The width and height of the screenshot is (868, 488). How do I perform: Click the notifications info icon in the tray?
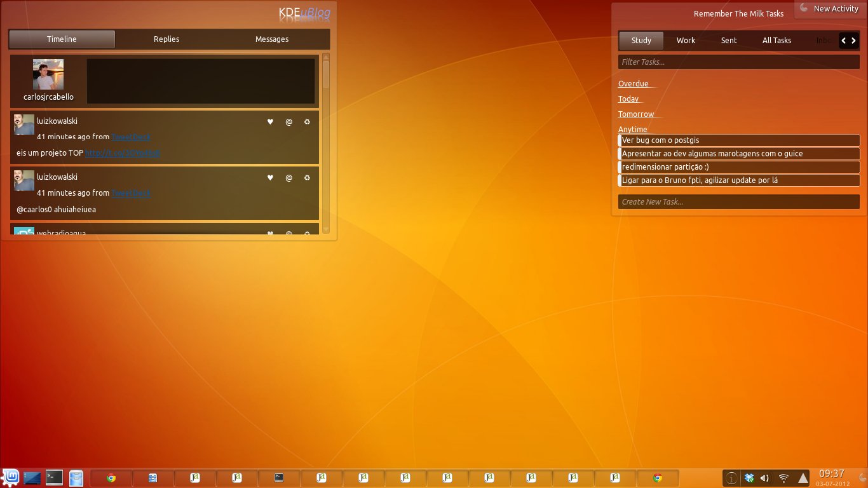732,478
